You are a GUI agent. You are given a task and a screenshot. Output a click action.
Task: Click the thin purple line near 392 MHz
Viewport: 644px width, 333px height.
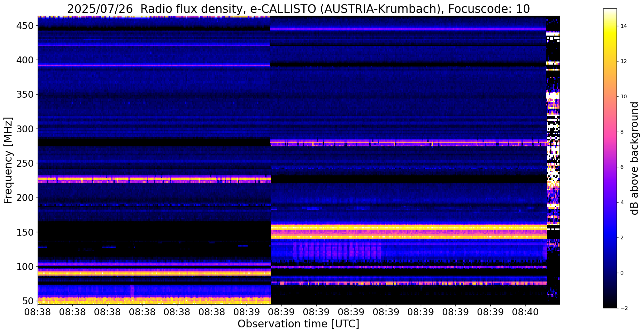[154, 65]
